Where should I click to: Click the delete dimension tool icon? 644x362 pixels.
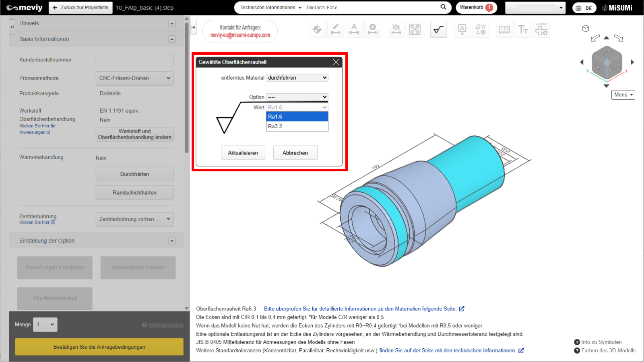373,29
